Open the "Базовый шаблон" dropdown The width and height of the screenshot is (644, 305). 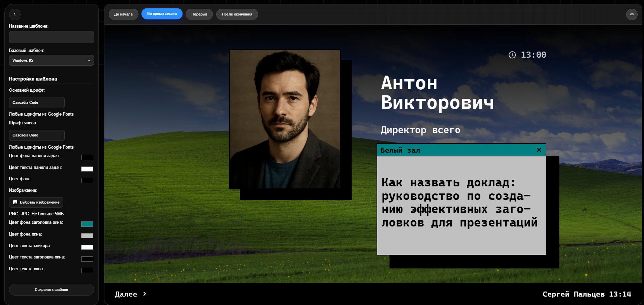coord(89,60)
